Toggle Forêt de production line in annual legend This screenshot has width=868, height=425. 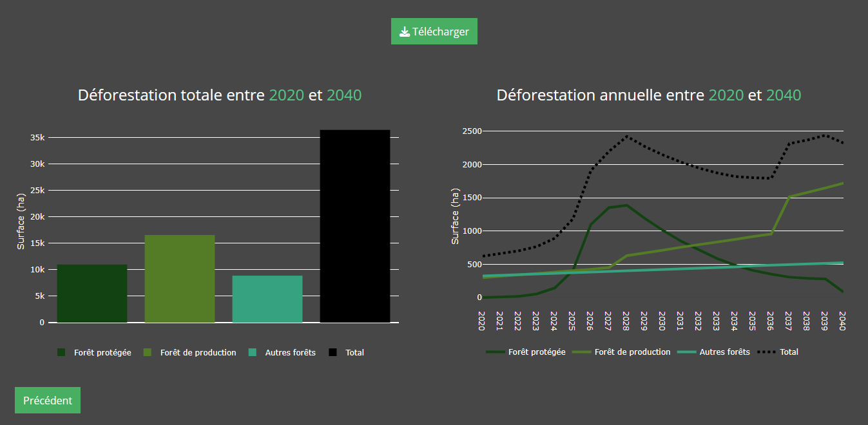(x=632, y=352)
